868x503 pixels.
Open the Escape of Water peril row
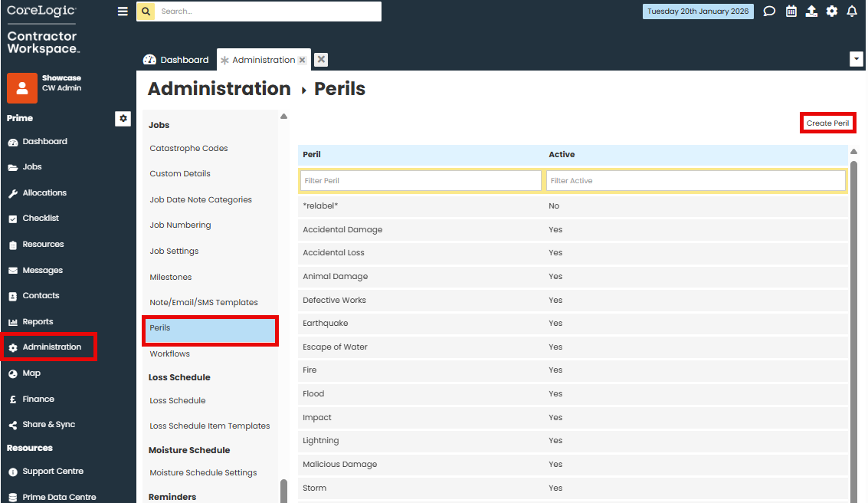click(x=573, y=347)
